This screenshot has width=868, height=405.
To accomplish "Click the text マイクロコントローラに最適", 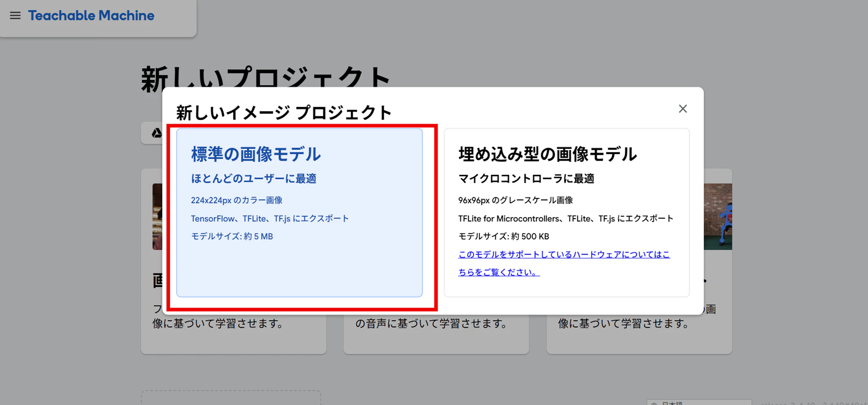I will coord(526,179).
